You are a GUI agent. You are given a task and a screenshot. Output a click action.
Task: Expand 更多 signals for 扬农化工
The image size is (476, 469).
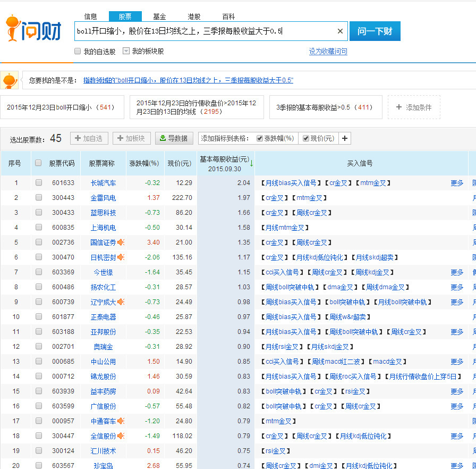click(x=457, y=287)
